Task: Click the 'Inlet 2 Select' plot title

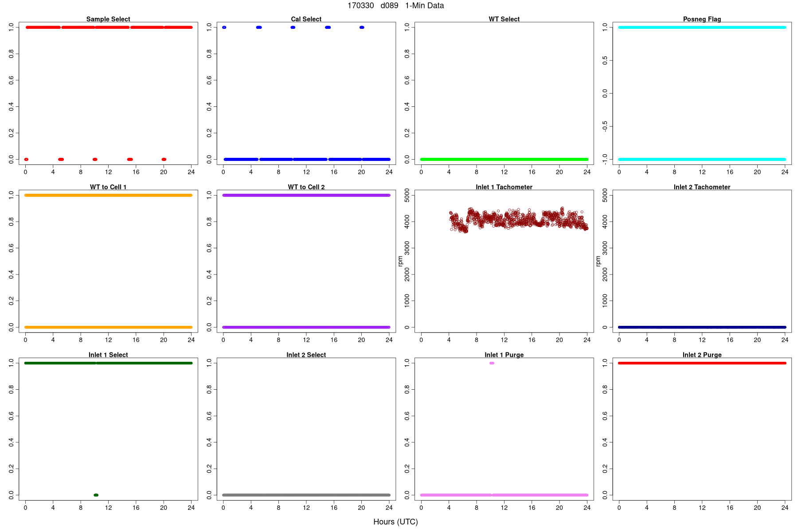Action: 306,355
